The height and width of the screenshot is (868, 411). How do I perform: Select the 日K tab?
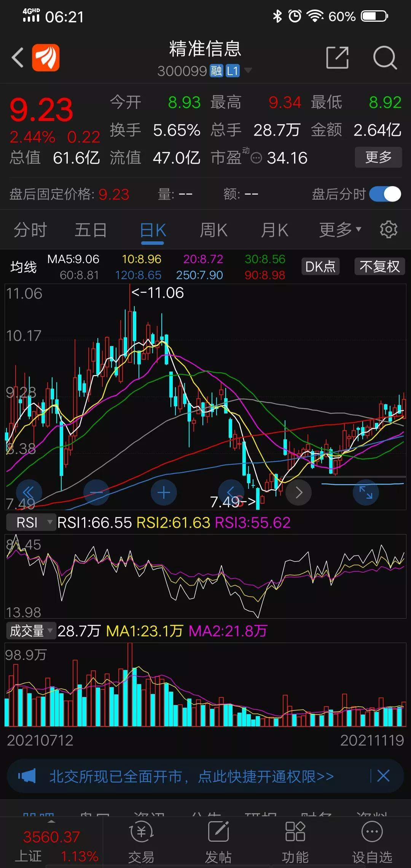[x=153, y=231]
